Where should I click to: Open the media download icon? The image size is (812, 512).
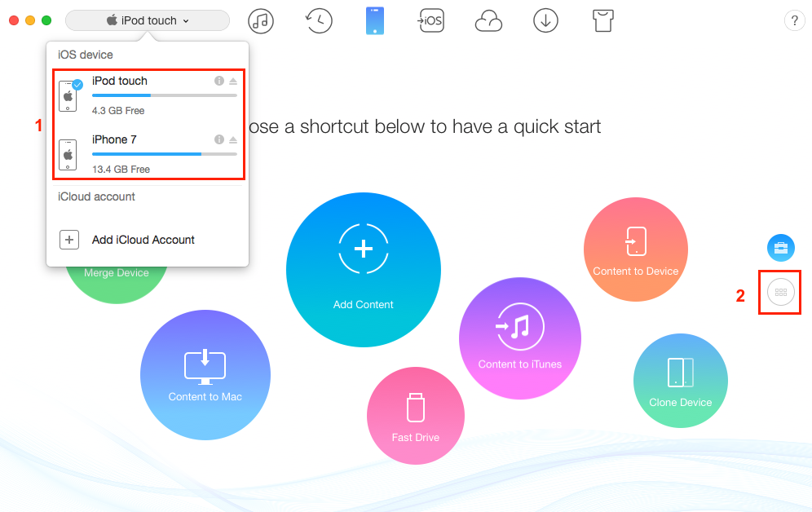point(545,21)
